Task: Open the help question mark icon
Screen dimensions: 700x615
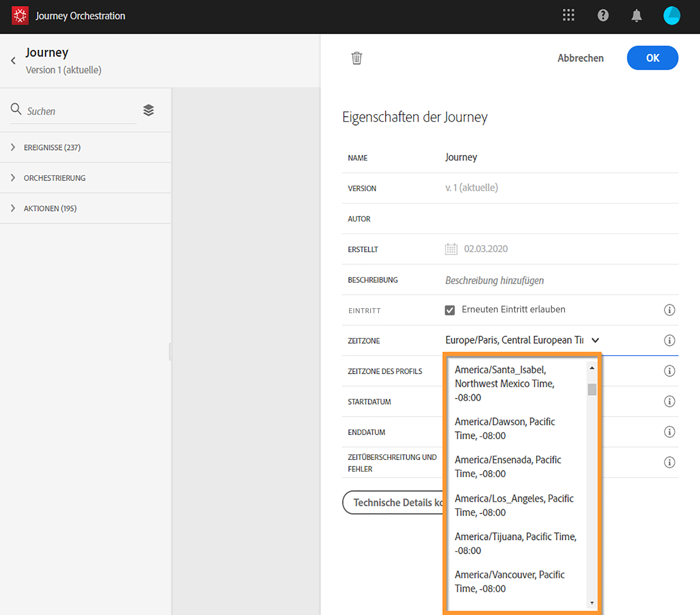Action: [x=603, y=15]
